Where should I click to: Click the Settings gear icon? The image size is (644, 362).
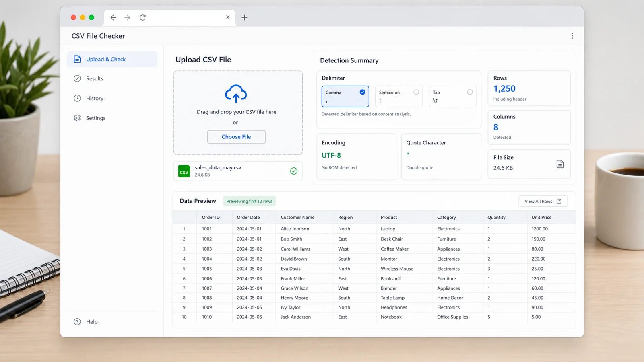77,118
